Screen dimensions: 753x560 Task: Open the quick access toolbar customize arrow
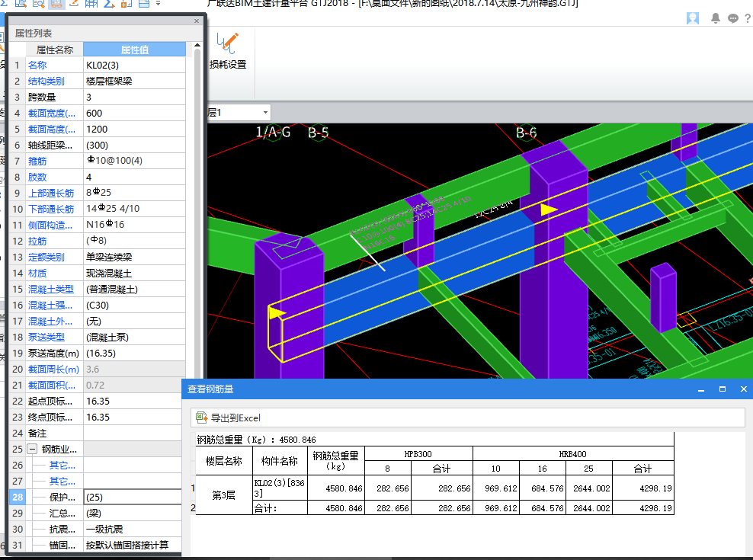158,4
